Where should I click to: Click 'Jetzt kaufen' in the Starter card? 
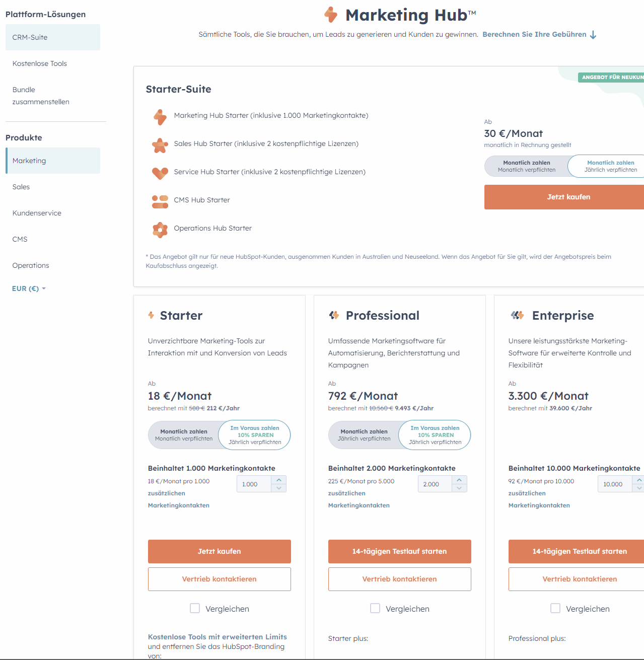click(220, 551)
